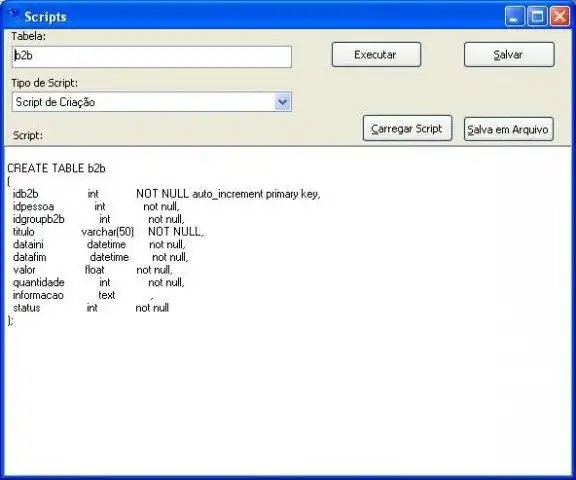576x480 pixels.
Task: Load script with Carregar Script button
Action: pos(407,129)
